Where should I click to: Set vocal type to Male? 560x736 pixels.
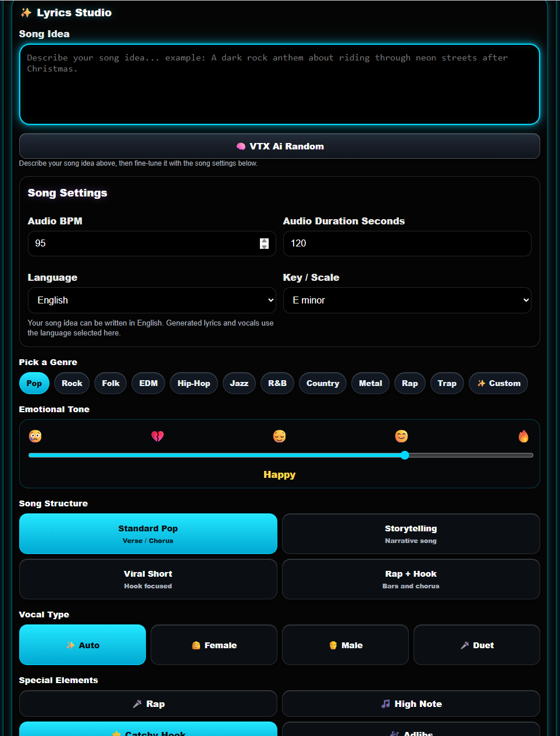tap(345, 645)
